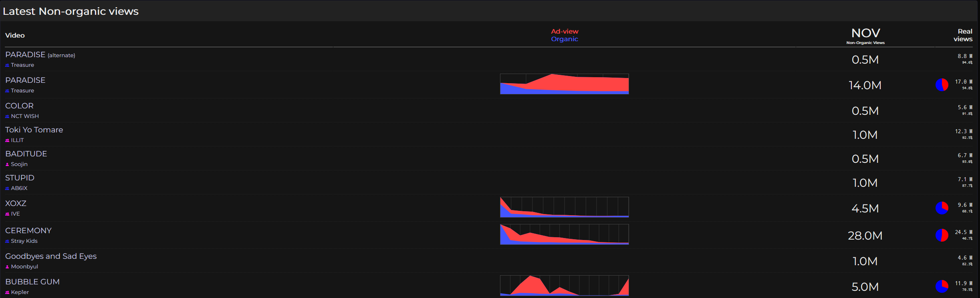The image size is (980, 298).
Task: Click the NCT WISH artist name
Action: coord(25,116)
